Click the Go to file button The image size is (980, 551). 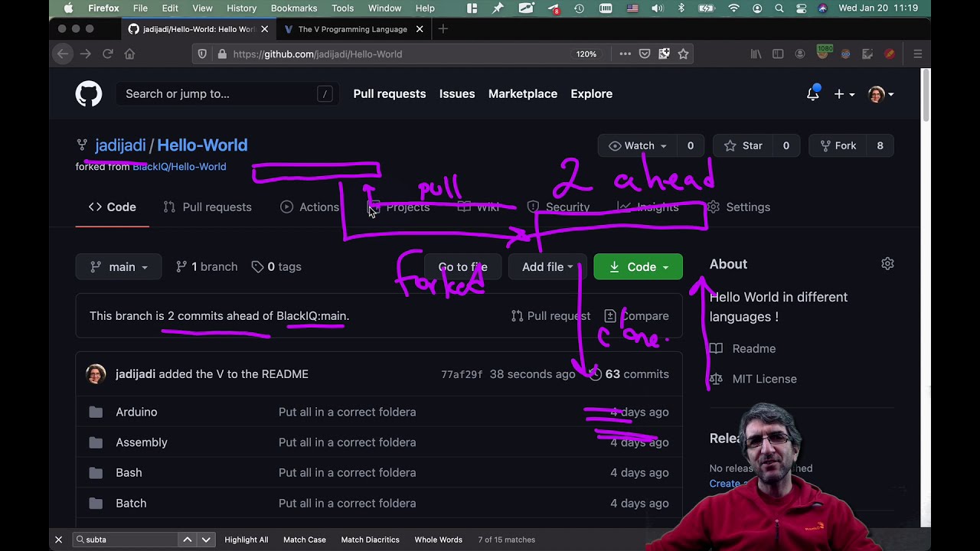pos(462,266)
